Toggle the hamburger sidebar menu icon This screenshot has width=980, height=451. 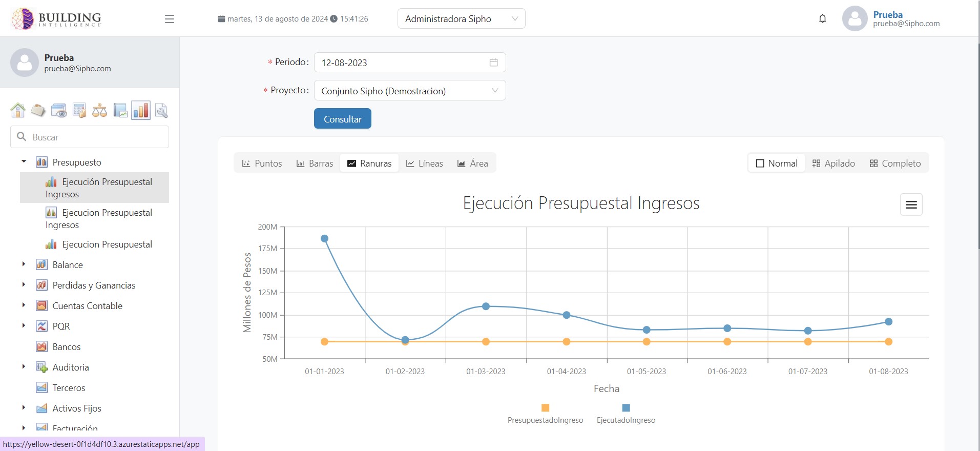(x=170, y=19)
